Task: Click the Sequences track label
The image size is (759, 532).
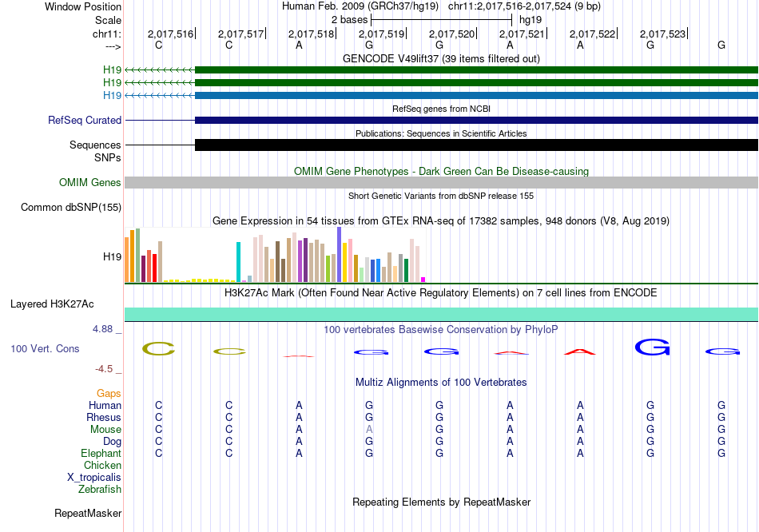Action: click(x=95, y=145)
